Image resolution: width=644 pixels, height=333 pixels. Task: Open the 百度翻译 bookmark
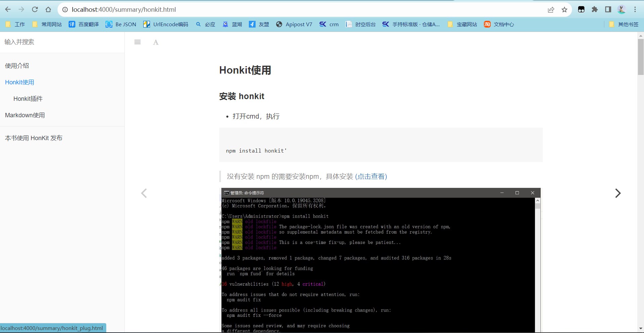click(84, 24)
